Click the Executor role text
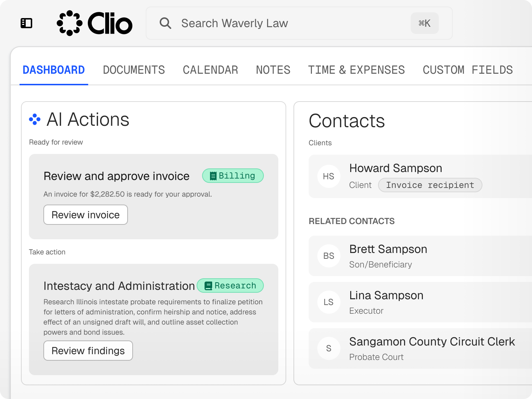Viewport: 532px width, 399px height. [x=366, y=311]
